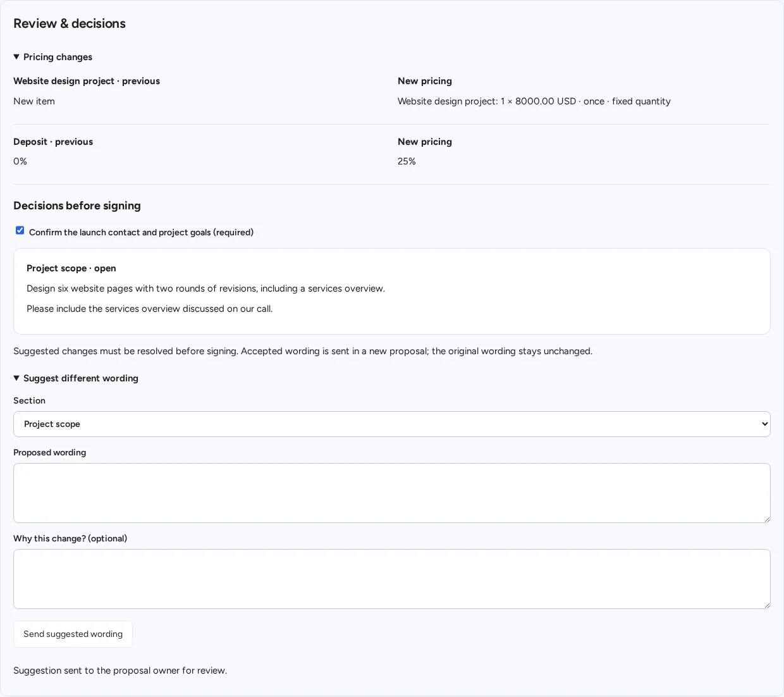The width and height of the screenshot is (784, 697).
Task: Collapse the Pricing changes section
Action: [x=53, y=57]
